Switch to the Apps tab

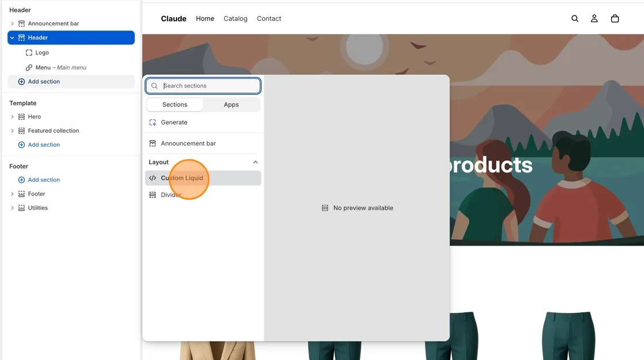click(x=231, y=105)
